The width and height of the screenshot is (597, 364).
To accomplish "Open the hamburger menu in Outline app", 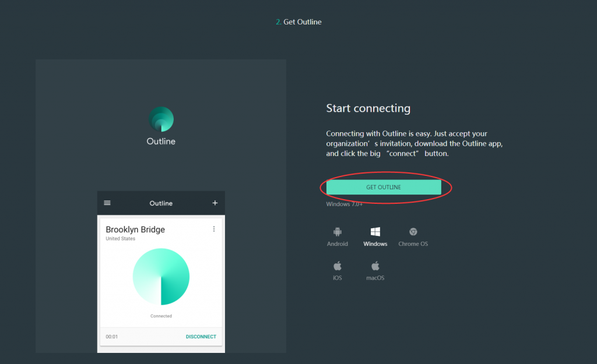I will coord(107,203).
